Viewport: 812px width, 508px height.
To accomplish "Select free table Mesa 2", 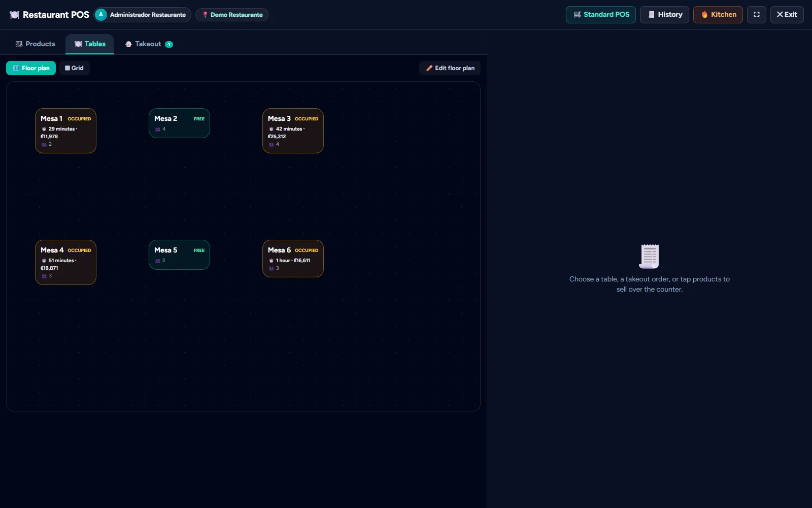I will [x=179, y=123].
